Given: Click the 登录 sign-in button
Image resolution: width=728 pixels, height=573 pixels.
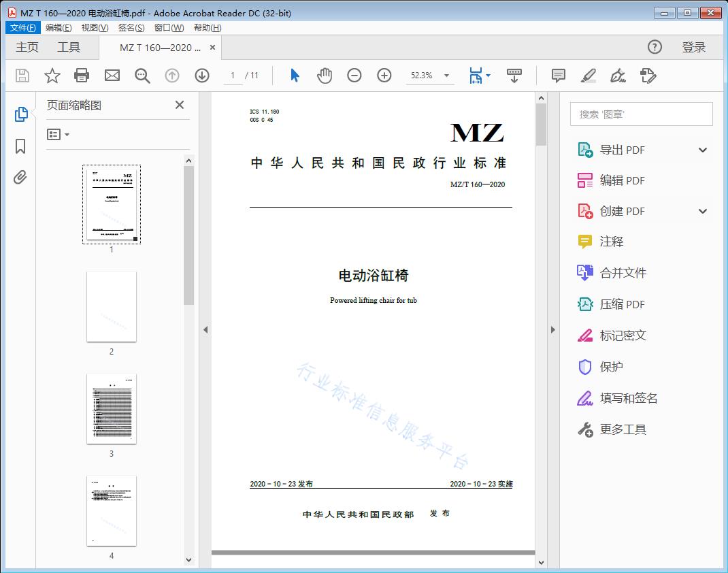Looking at the screenshot, I should tap(693, 47).
